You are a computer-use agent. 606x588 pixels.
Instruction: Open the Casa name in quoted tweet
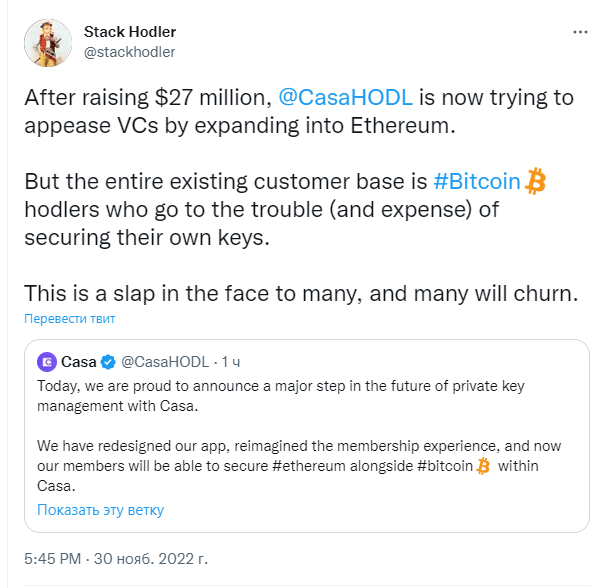click(x=78, y=362)
